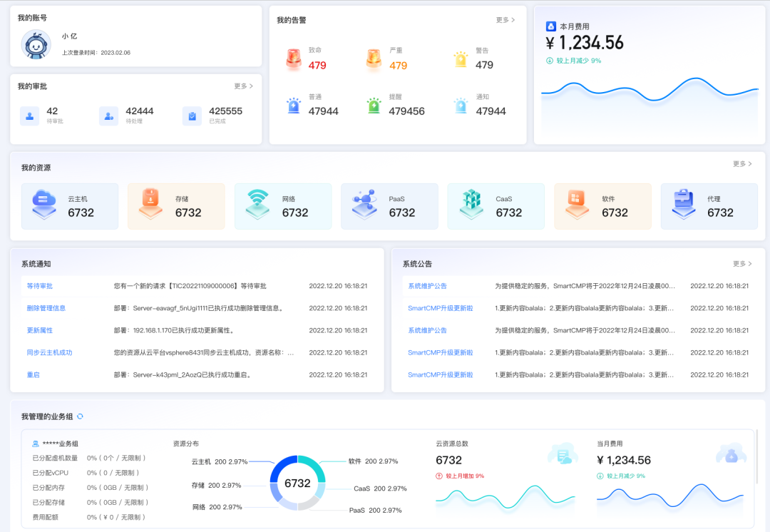Click the 6732 donut chart

coord(298,482)
